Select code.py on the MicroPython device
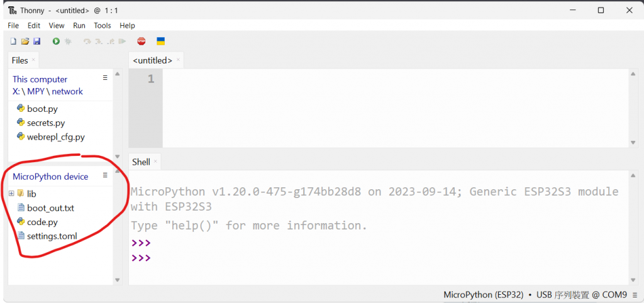Image resolution: width=644 pixels, height=303 pixels. 42,222
